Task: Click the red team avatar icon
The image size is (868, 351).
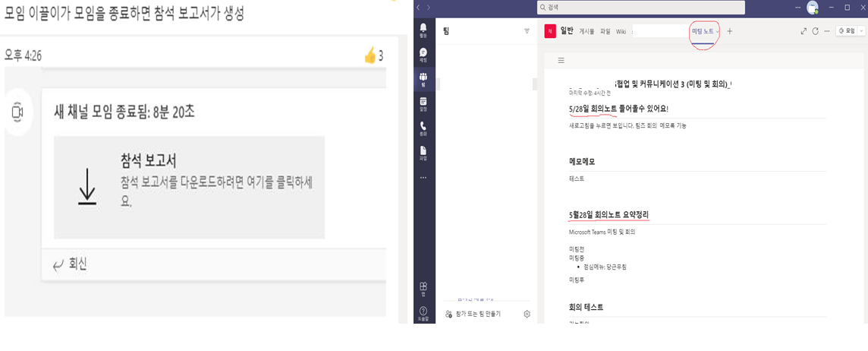Action: click(x=549, y=32)
